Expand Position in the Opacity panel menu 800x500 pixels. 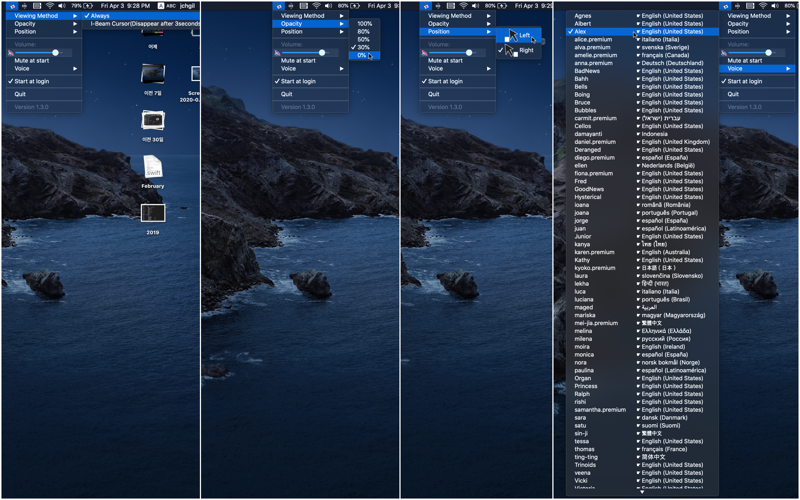pos(310,32)
